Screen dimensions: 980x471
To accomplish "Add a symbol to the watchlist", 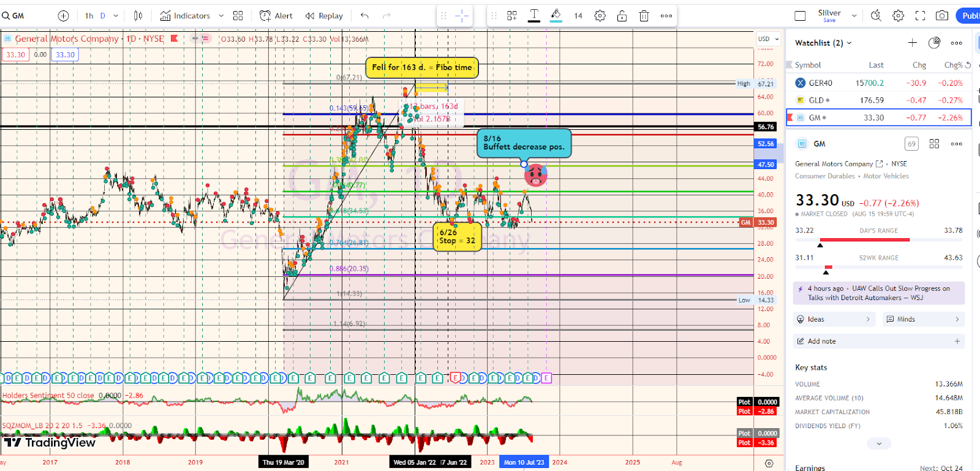I will (x=913, y=43).
